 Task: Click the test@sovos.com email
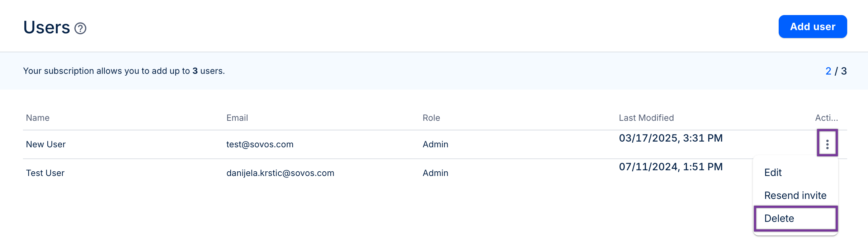260,144
